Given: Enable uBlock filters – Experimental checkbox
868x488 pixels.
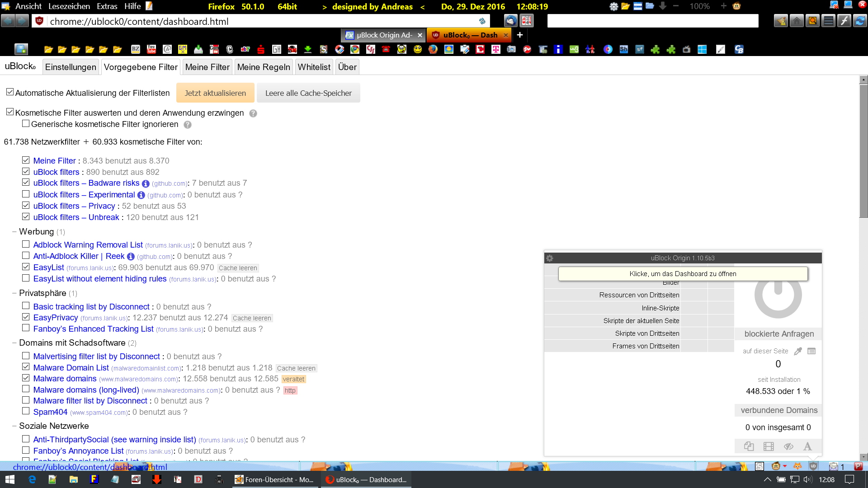Looking at the screenshot, I should click(x=26, y=194).
